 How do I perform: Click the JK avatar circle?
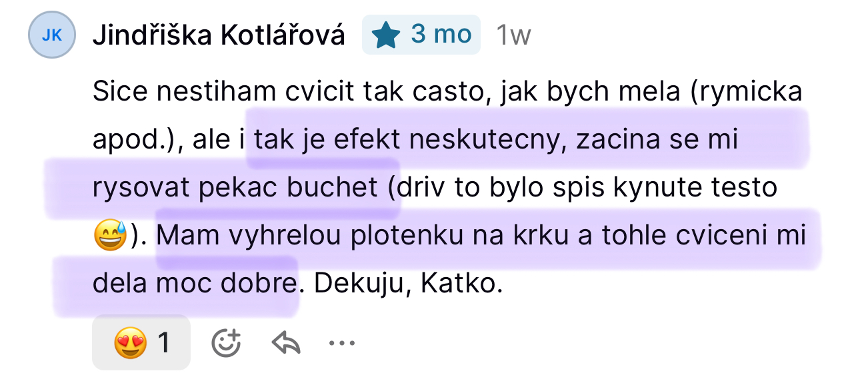pyautogui.click(x=51, y=36)
